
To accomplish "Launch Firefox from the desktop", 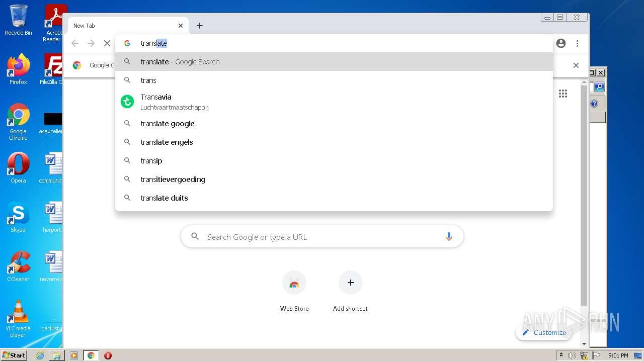I will point(18,69).
